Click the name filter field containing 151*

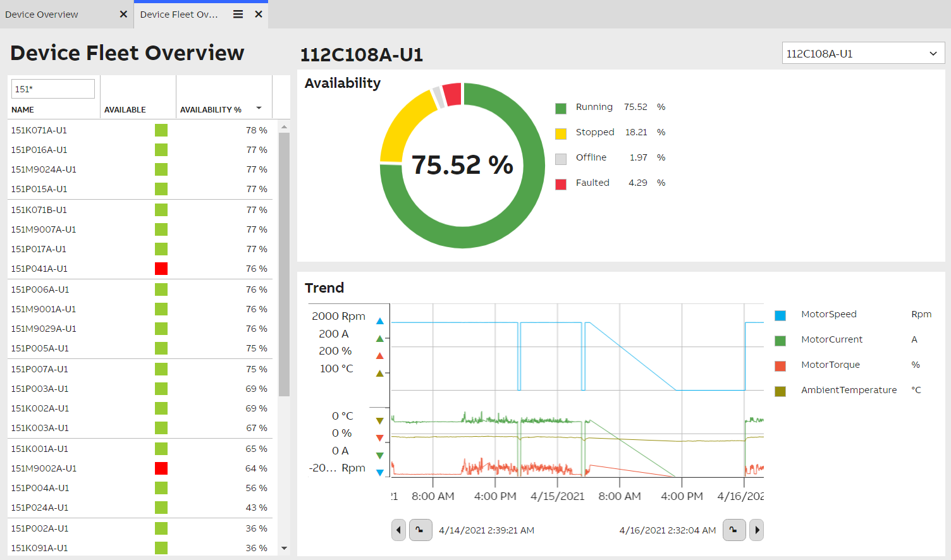pyautogui.click(x=53, y=88)
